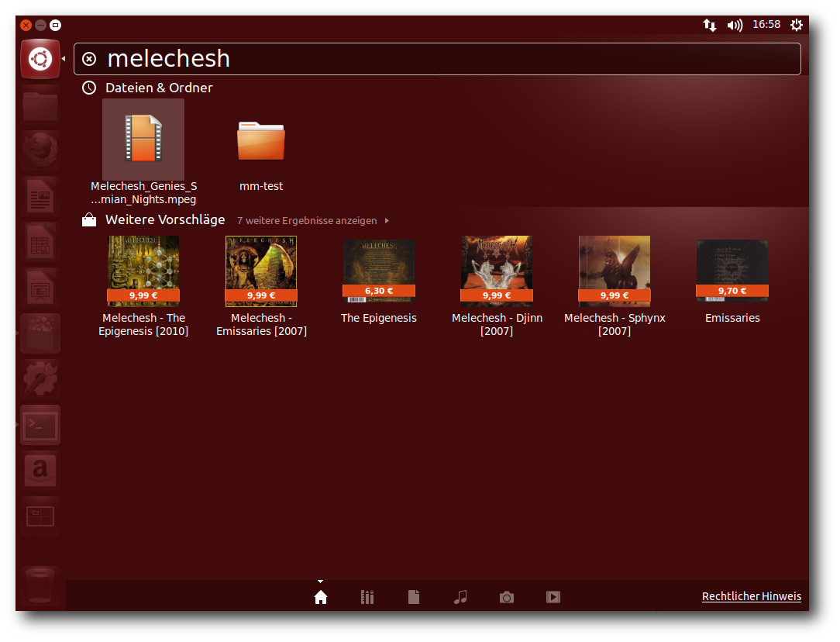The height and width of the screenshot is (642, 840).
Task: Expand 7 weitere Ergebnisse anzeigen
Action: [313, 221]
